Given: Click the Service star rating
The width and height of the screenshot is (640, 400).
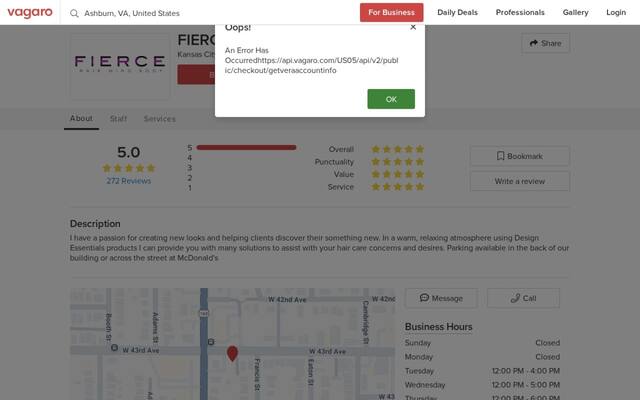Looking at the screenshot, I should 397,187.
